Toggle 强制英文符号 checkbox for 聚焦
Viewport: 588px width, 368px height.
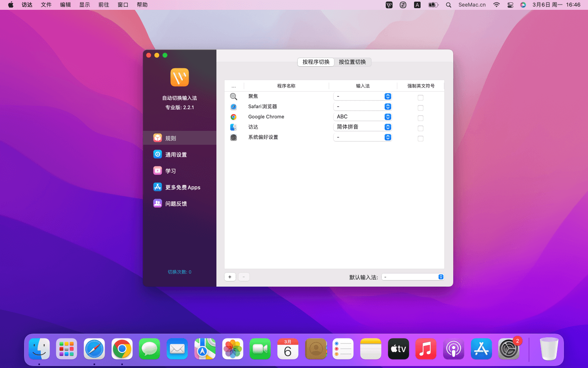point(421,98)
